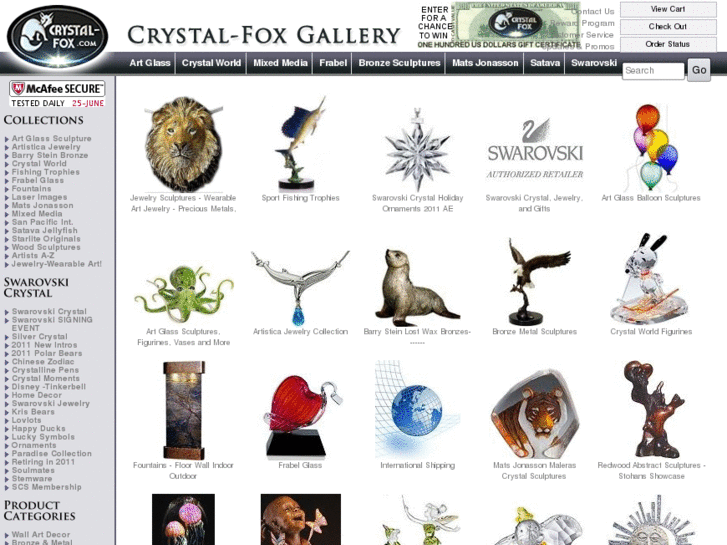Viewport: 727px width, 545px height.
Task: Open the Wood Sculptures sidebar link
Action: point(46,247)
